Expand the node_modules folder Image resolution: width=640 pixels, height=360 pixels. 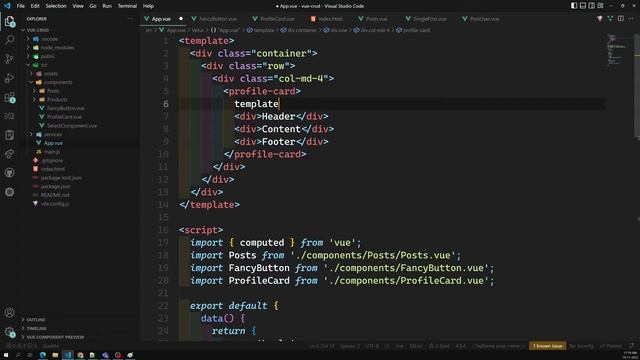[57, 47]
